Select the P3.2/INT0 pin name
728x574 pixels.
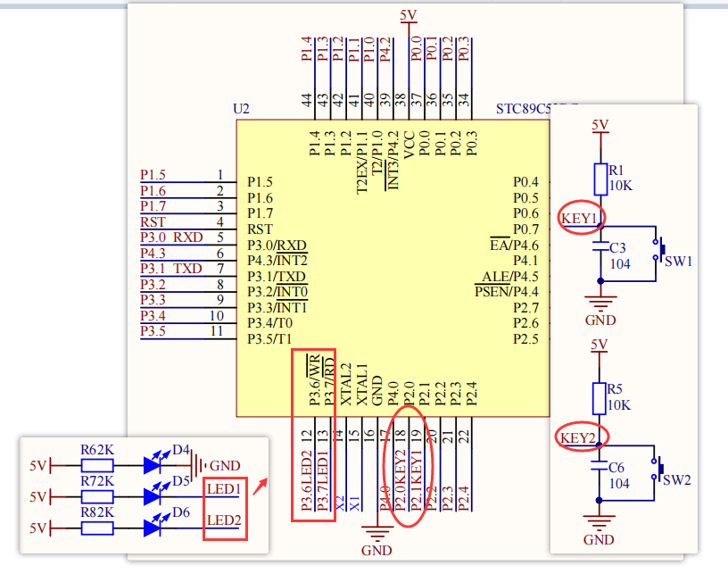[277, 292]
